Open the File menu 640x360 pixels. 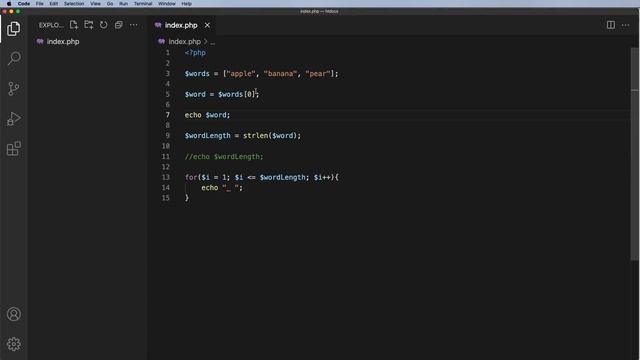40,4
